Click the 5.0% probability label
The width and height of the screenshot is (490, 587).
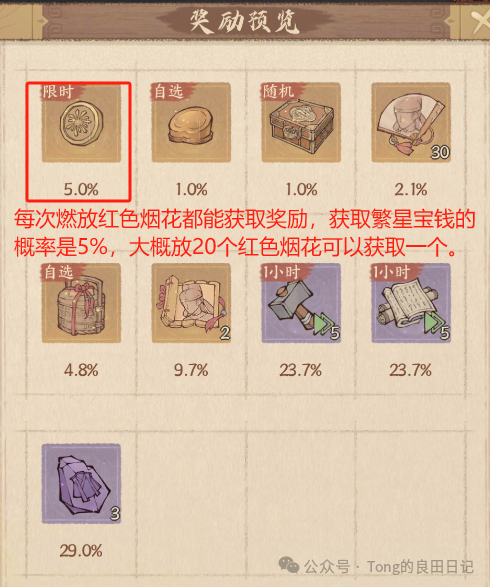coord(81,189)
